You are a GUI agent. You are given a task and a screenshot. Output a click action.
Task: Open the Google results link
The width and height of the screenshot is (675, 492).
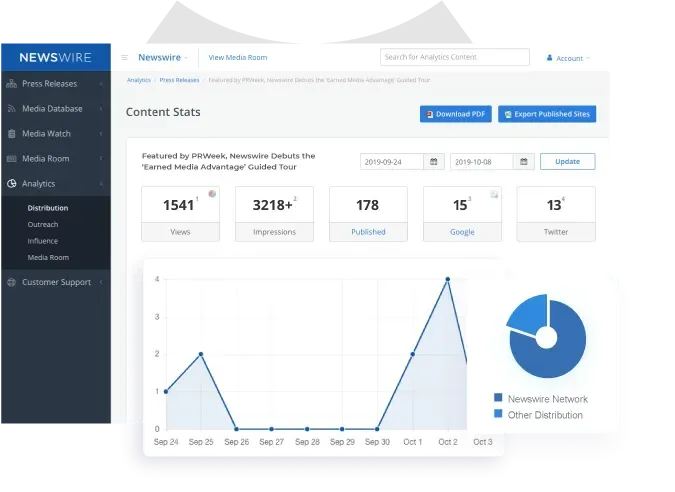tap(462, 232)
